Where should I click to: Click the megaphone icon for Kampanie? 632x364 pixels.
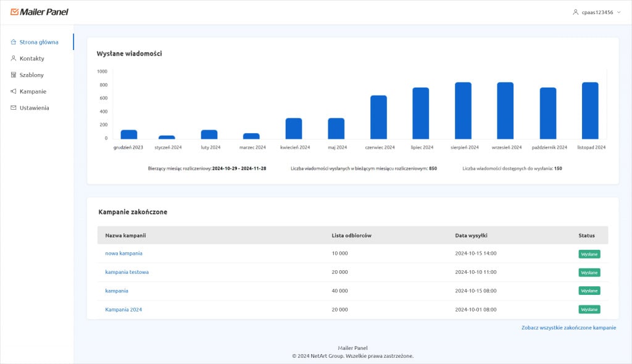click(x=12, y=91)
